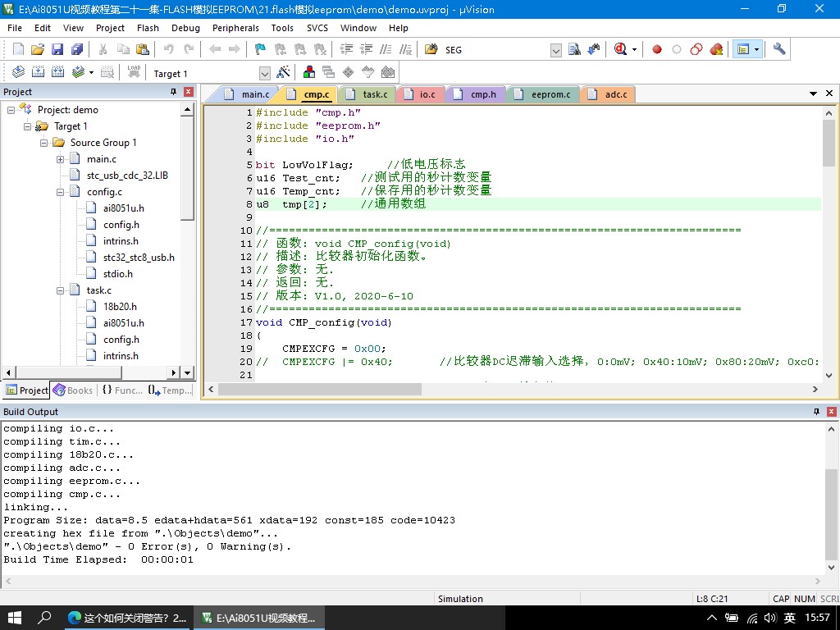The width and height of the screenshot is (840, 630).
Task: Switch to the eeprom.c editor tab
Action: coord(543,94)
